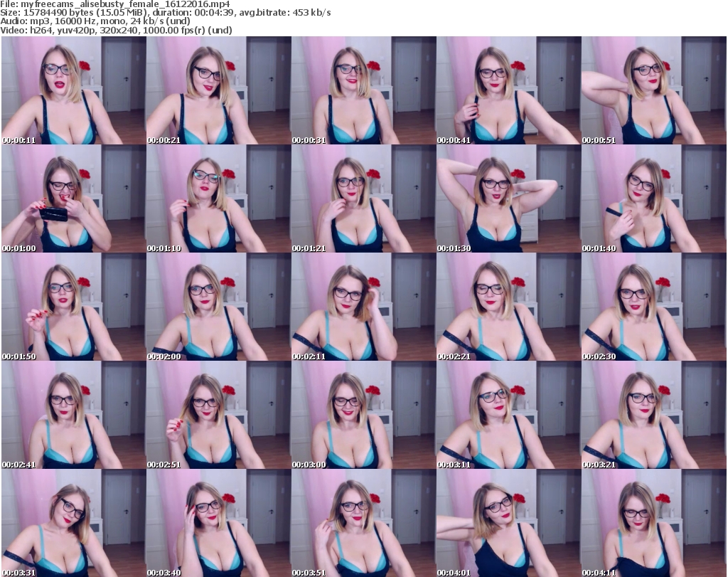Click the frame stamped 00:03:40

pos(219,524)
